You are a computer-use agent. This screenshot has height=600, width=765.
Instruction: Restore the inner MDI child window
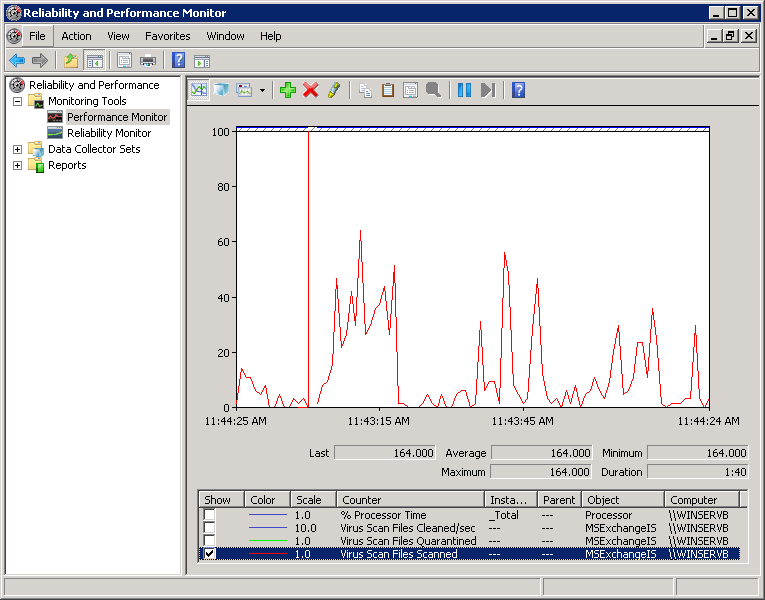click(x=730, y=36)
